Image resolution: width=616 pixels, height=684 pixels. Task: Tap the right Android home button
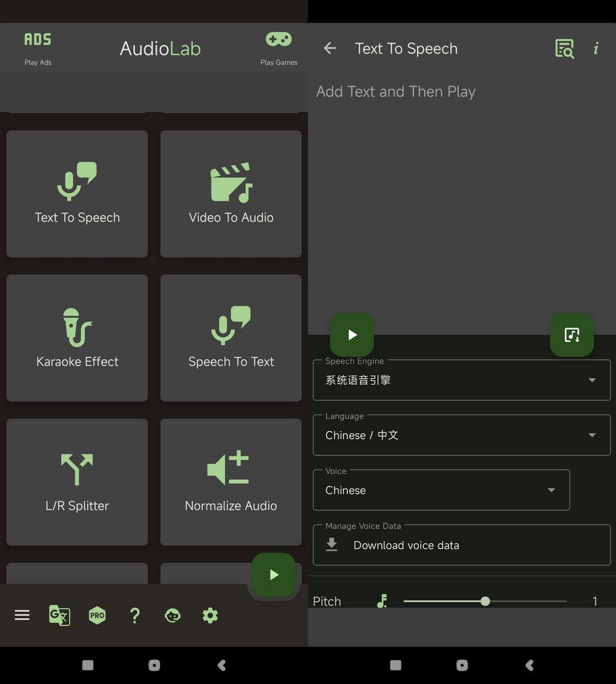462,665
